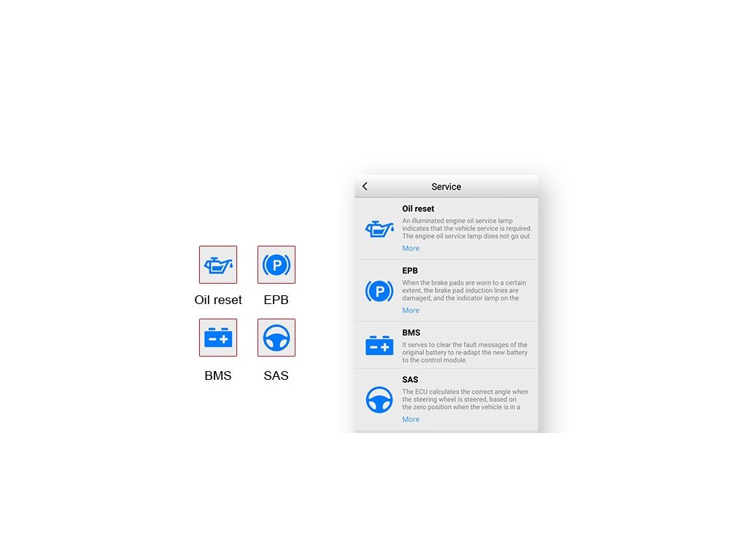The image size is (747, 560).
Task: Show more of the SAS description
Action: 411,419
